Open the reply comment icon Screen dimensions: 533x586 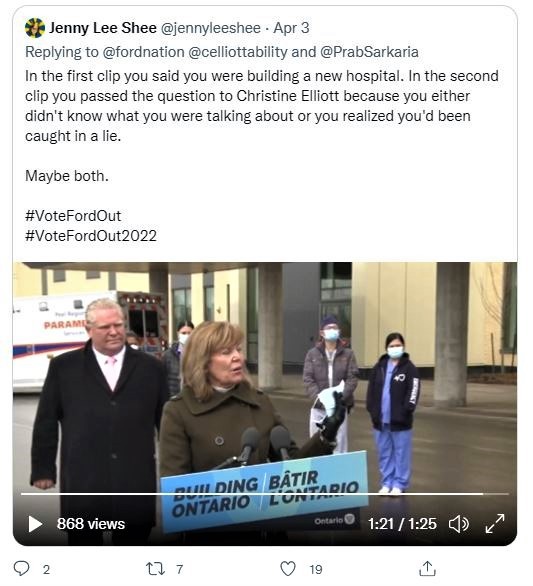tap(21, 568)
